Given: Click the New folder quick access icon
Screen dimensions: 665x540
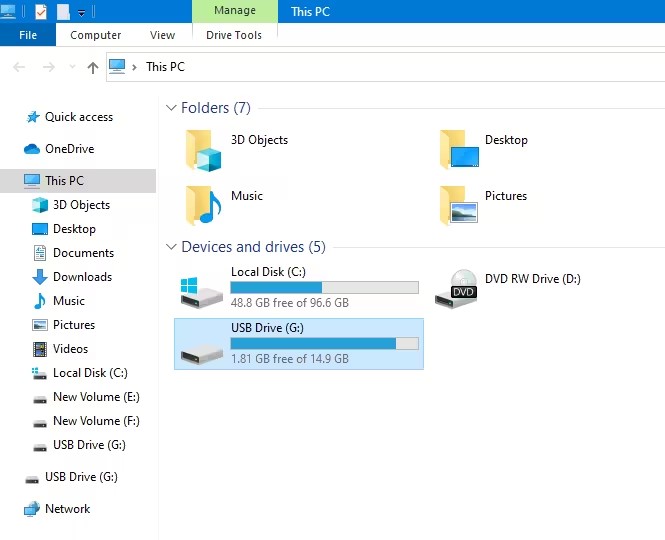Looking at the screenshot, I should pyautogui.click(x=63, y=11).
